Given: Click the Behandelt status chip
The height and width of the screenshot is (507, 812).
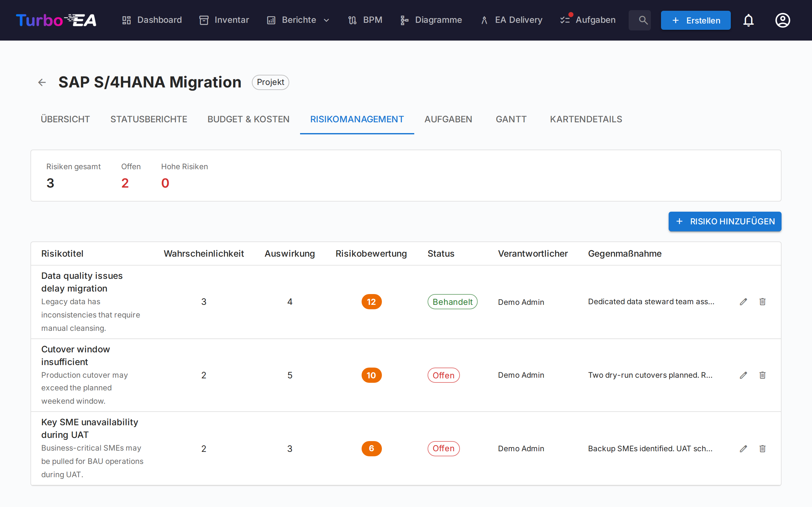Looking at the screenshot, I should pyautogui.click(x=452, y=302).
